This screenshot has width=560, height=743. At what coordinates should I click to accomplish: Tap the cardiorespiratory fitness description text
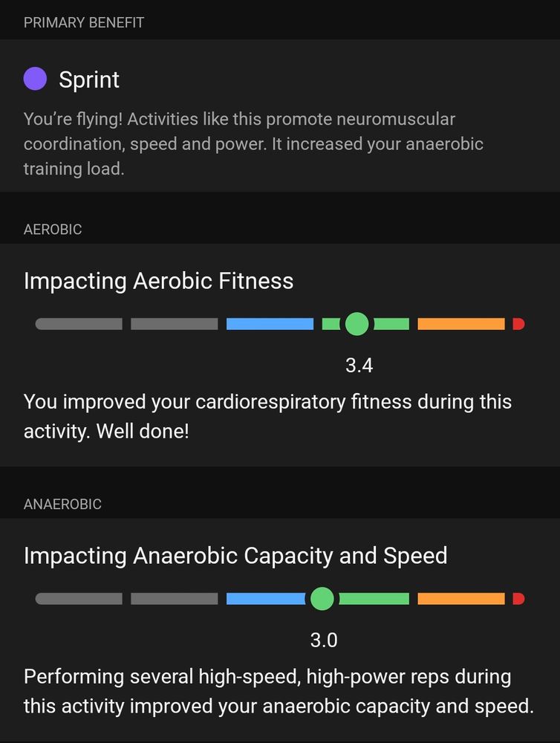point(267,417)
